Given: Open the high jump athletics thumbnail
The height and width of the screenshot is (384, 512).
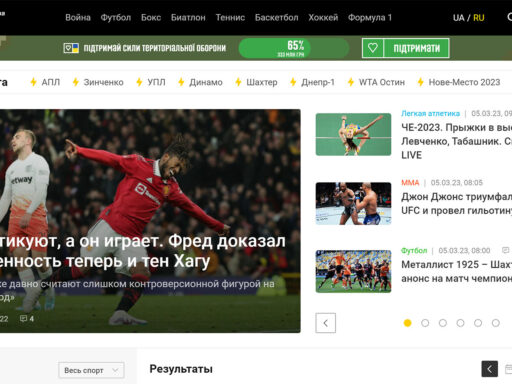Looking at the screenshot, I should click(x=353, y=134).
